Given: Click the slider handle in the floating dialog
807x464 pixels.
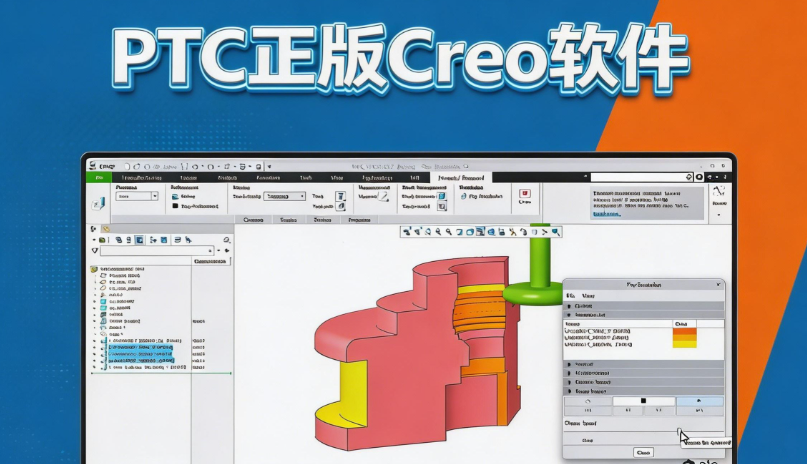Looking at the screenshot, I should coord(679,431).
